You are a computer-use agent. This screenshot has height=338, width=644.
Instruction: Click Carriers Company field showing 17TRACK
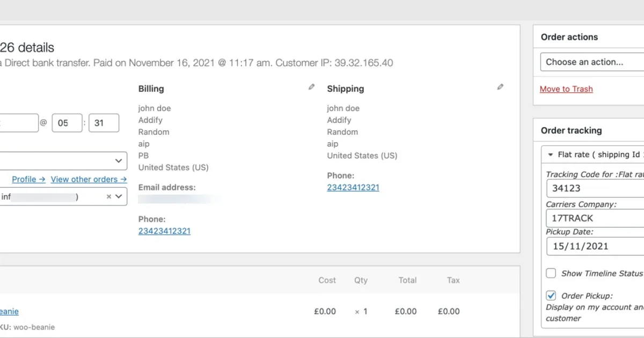point(595,218)
